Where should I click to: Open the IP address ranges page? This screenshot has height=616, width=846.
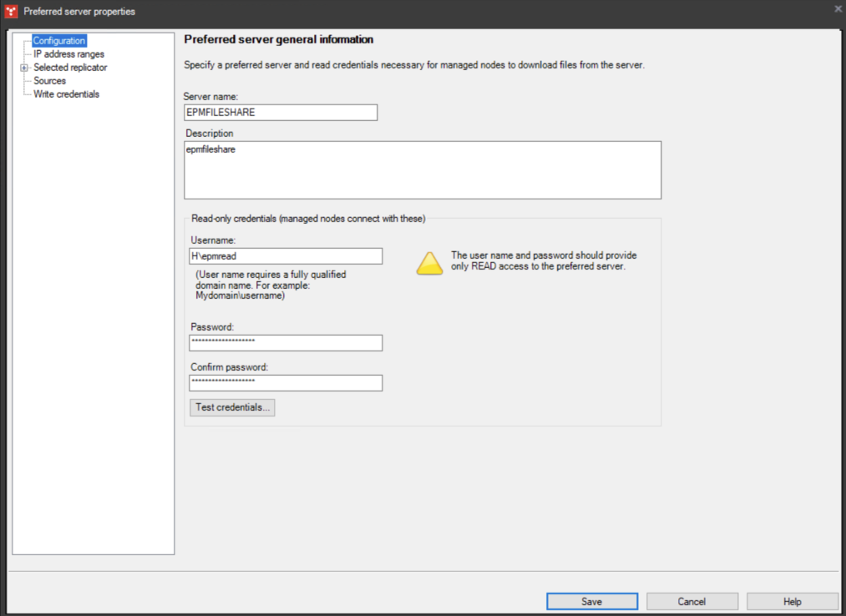[x=67, y=53]
